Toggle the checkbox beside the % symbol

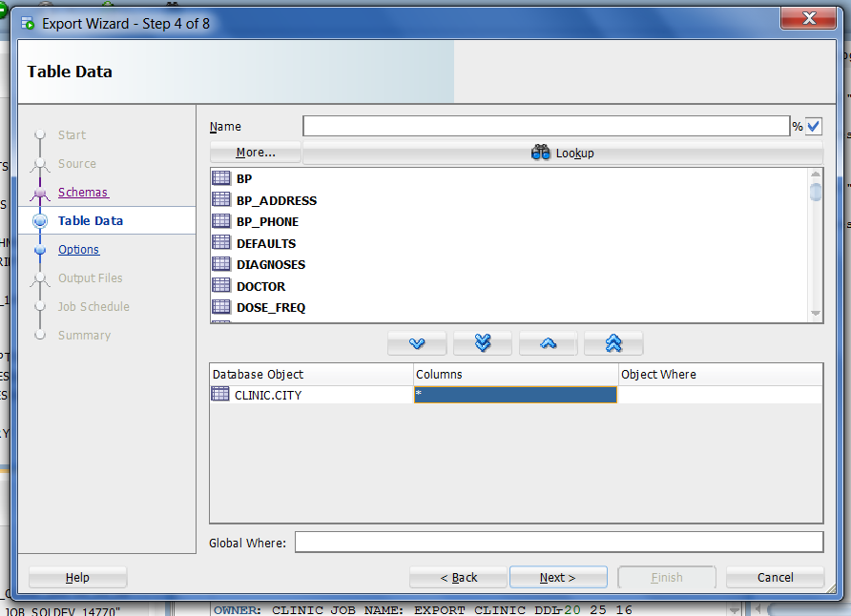813,126
